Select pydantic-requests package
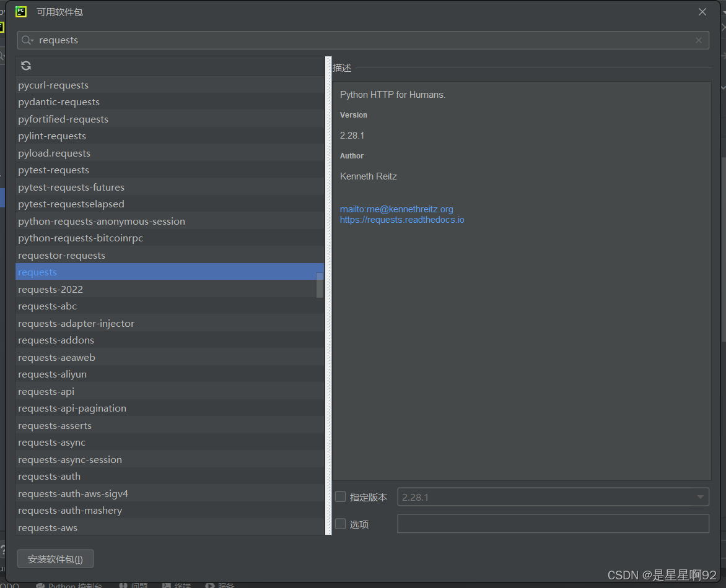Viewport: 726px width, 588px height. click(170, 102)
